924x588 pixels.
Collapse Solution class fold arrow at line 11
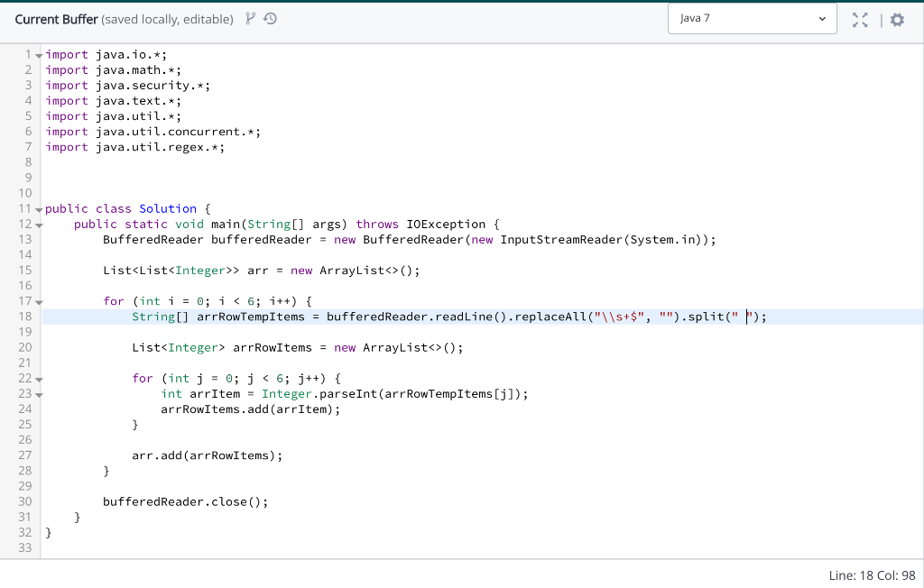pos(39,210)
